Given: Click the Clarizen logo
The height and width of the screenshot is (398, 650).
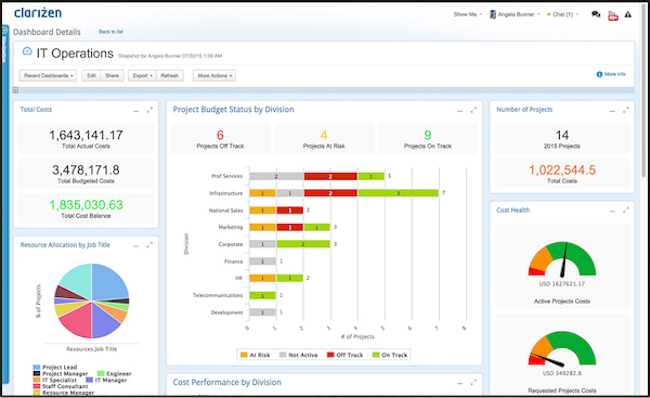Looking at the screenshot, I should (x=38, y=13).
